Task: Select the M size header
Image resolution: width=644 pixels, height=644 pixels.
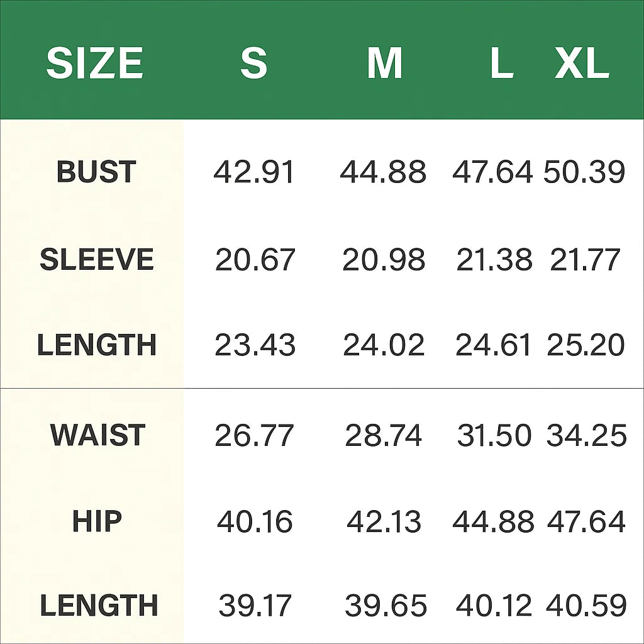Action: click(x=384, y=64)
